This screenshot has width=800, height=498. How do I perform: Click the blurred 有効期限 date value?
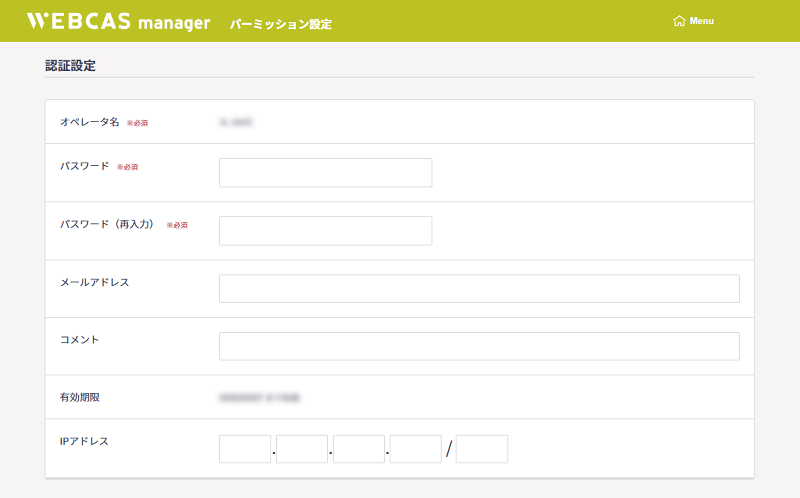[x=260, y=397]
